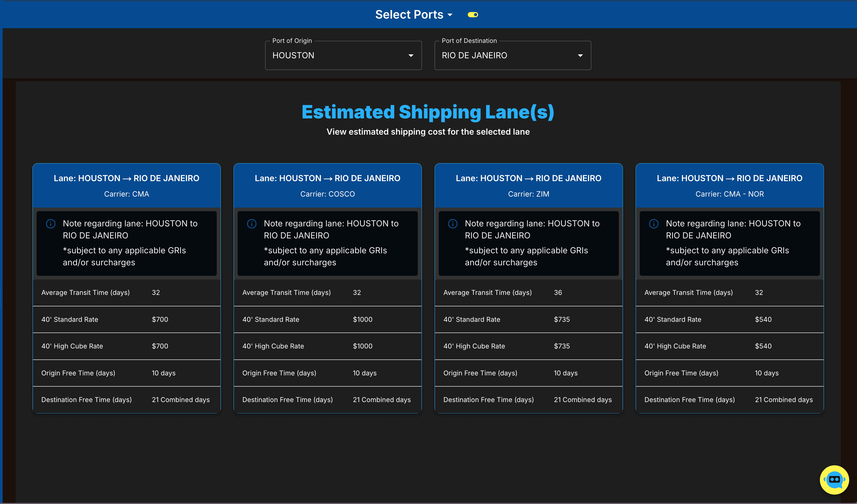This screenshot has width=857, height=504.
Task: Click the info icon in CMA card note
Action: [51, 224]
